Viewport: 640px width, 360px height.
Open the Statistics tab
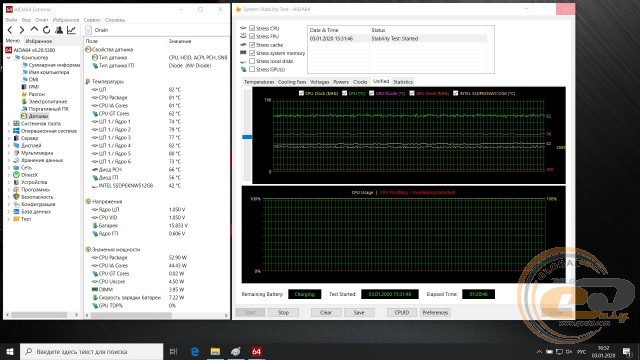pyautogui.click(x=402, y=82)
